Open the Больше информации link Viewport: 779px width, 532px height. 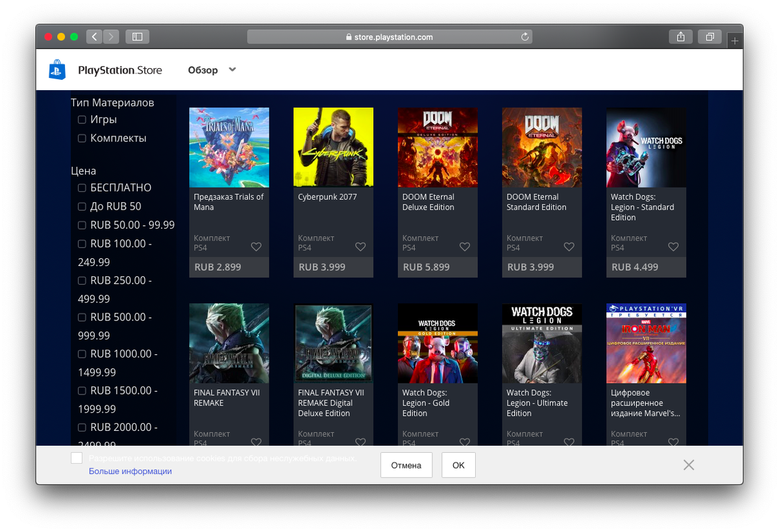pos(130,472)
